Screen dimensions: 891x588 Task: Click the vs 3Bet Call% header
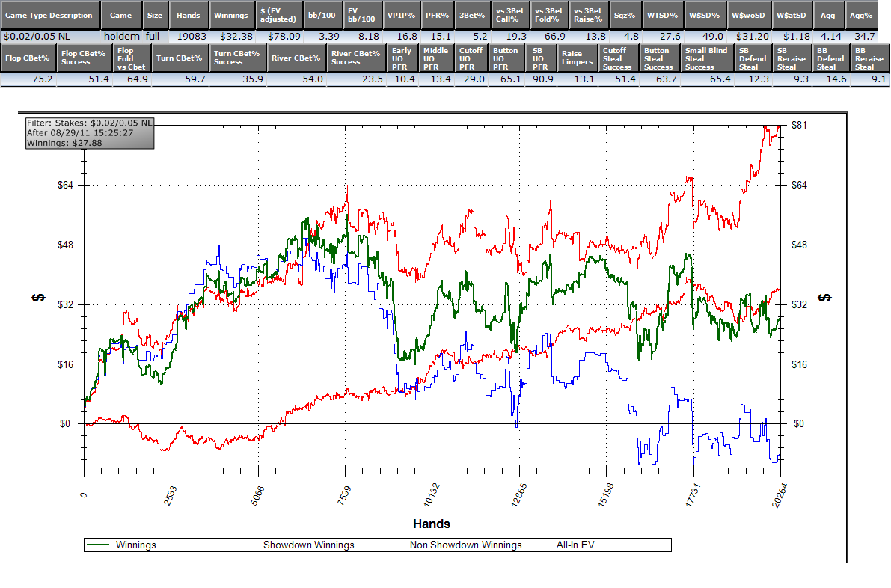[x=509, y=16]
